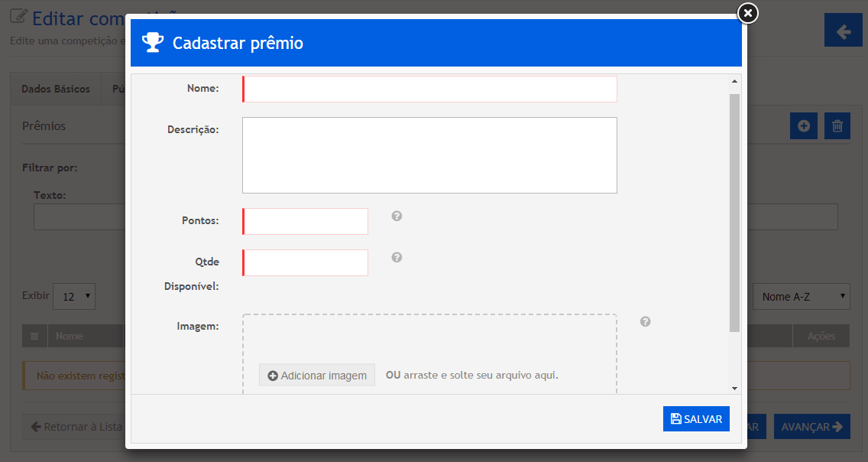Click the Pontos input field

click(x=306, y=221)
